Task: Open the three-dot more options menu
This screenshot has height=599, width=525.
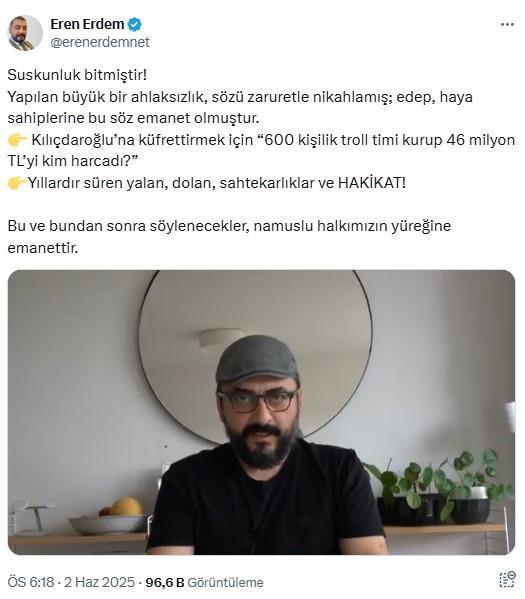Action: click(x=507, y=24)
